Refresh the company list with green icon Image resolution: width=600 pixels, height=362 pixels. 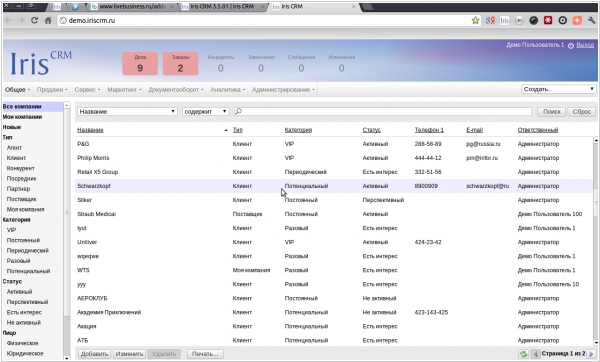(x=523, y=354)
